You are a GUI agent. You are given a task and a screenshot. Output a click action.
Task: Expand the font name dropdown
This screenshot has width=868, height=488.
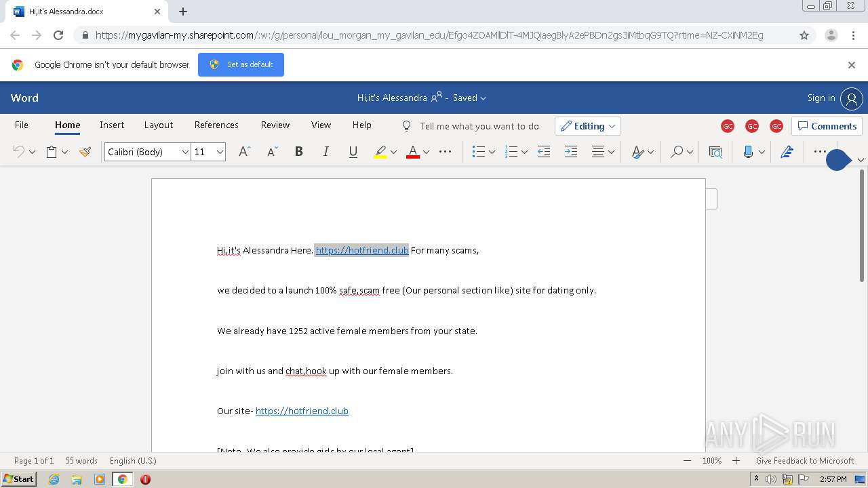tap(184, 152)
